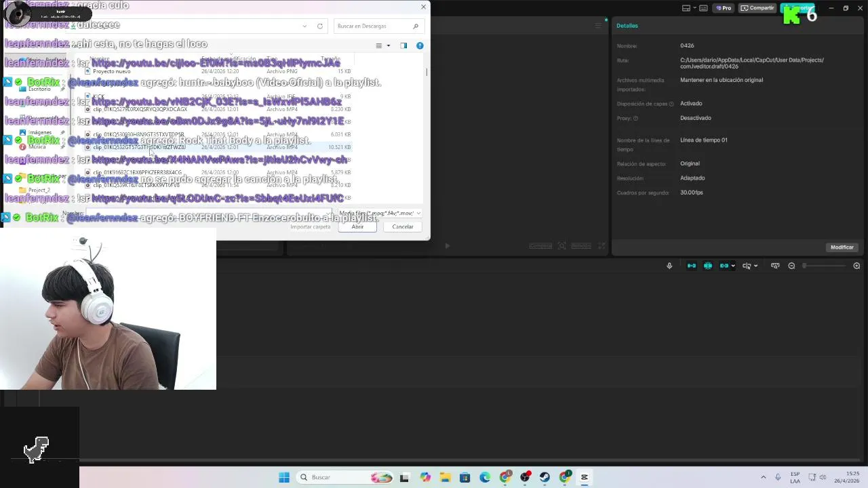Open OBS Studio from taskbar
The height and width of the screenshot is (488, 868).
[x=525, y=477]
